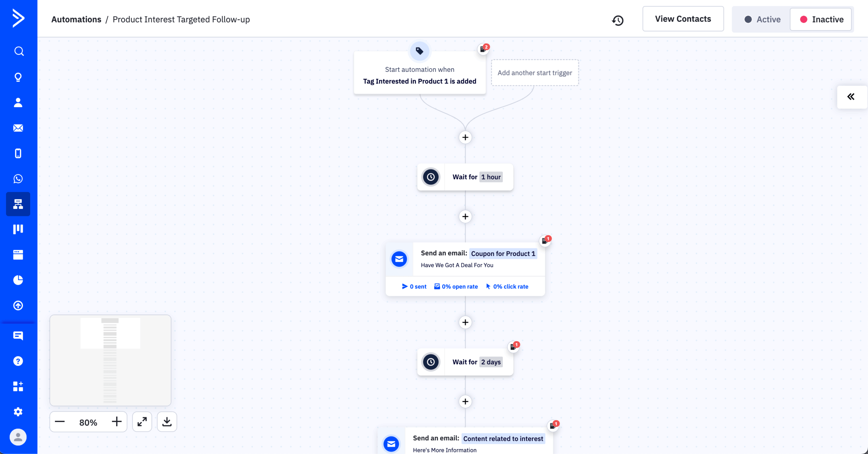Click Add another start trigger box

(x=535, y=73)
